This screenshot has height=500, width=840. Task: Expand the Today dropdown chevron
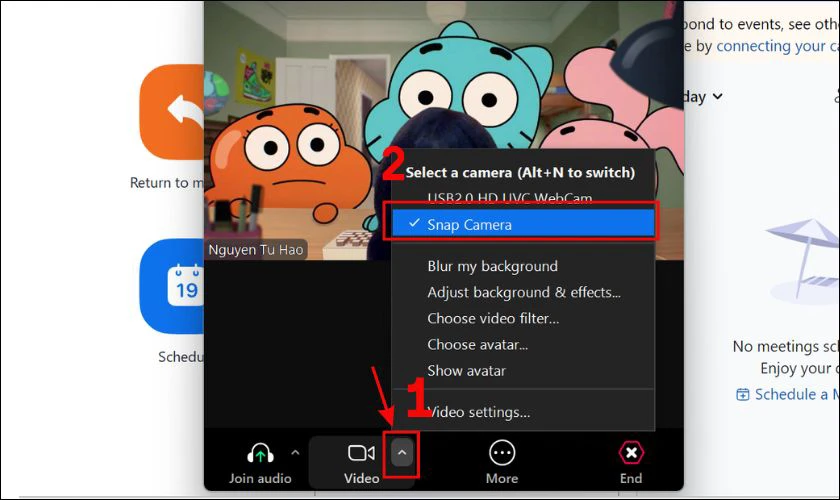click(717, 96)
